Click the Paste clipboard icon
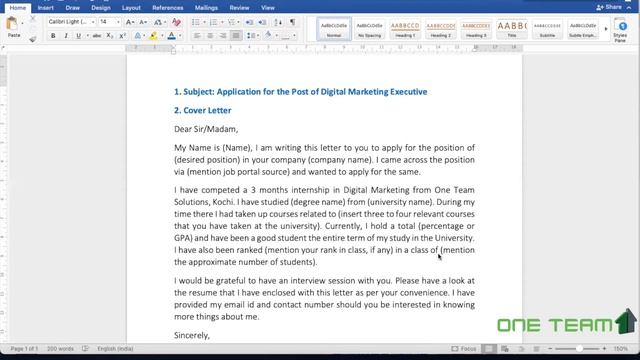The height and width of the screenshot is (360, 640). pos(12,24)
